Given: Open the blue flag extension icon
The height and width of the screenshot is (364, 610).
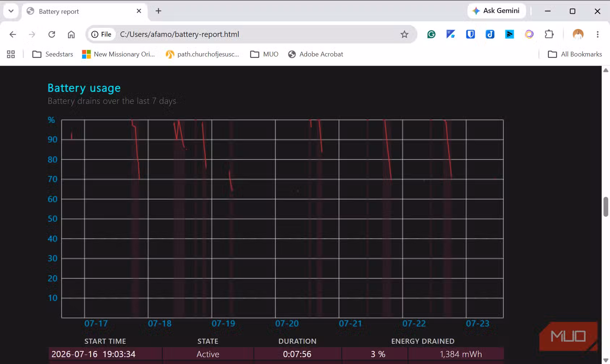Looking at the screenshot, I should (509, 34).
